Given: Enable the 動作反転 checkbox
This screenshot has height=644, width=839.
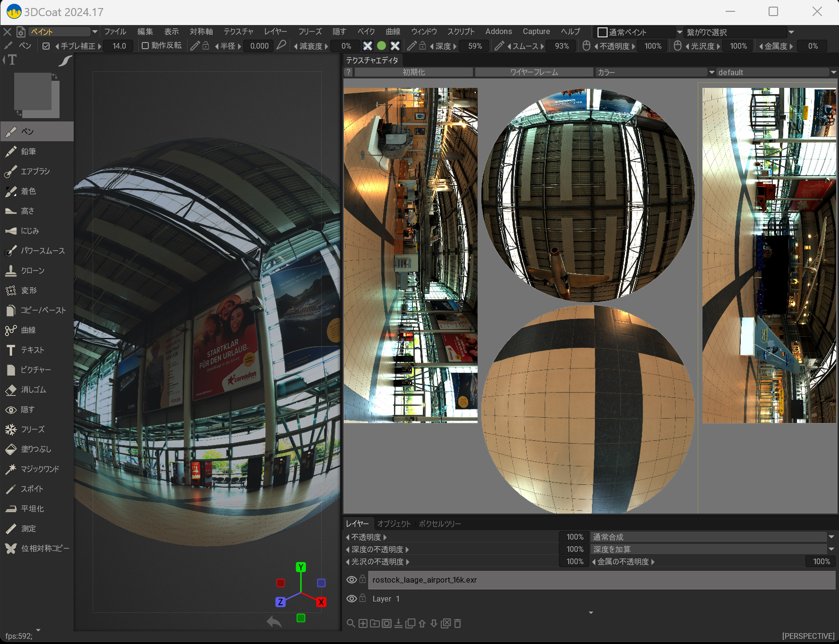Looking at the screenshot, I should pyautogui.click(x=146, y=46).
